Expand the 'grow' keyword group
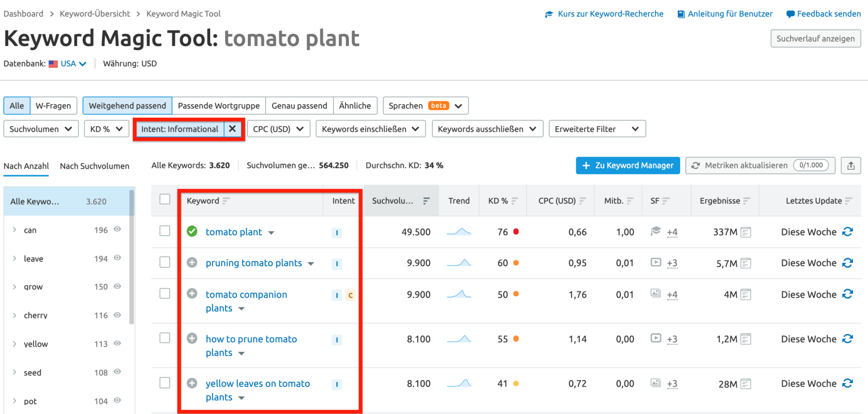 coord(15,287)
